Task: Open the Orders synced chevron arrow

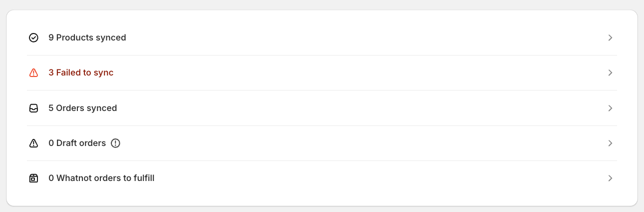Action: pyautogui.click(x=610, y=108)
